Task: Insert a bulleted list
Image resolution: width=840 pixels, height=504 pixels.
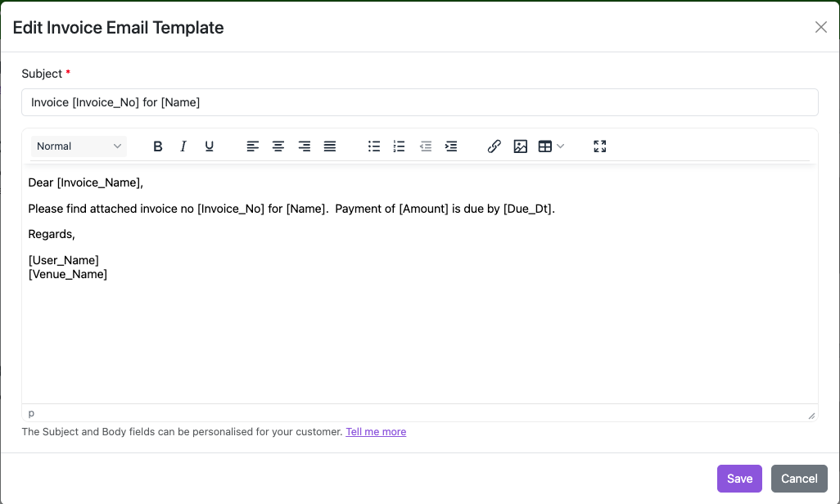Action: (x=374, y=146)
